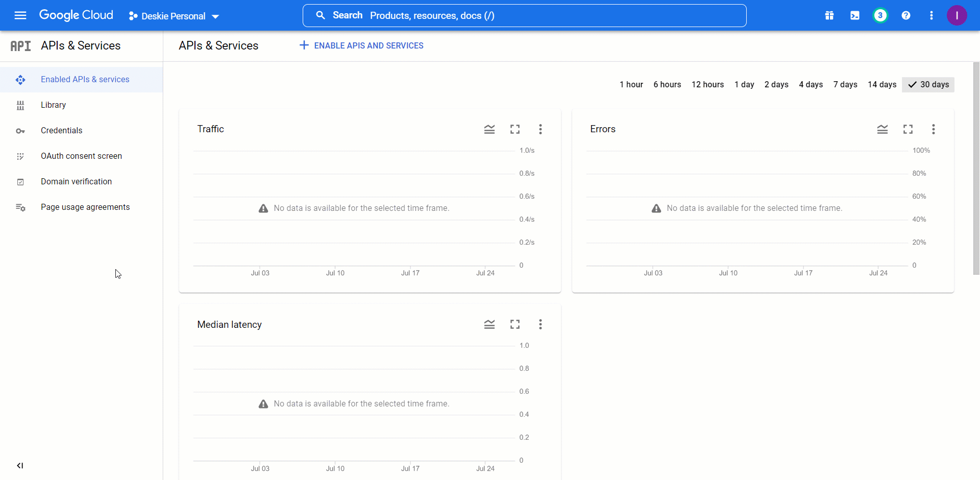Select the 30 days time range
Image resolution: width=980 pixels, height=480 pixels.
coord(928,85)
